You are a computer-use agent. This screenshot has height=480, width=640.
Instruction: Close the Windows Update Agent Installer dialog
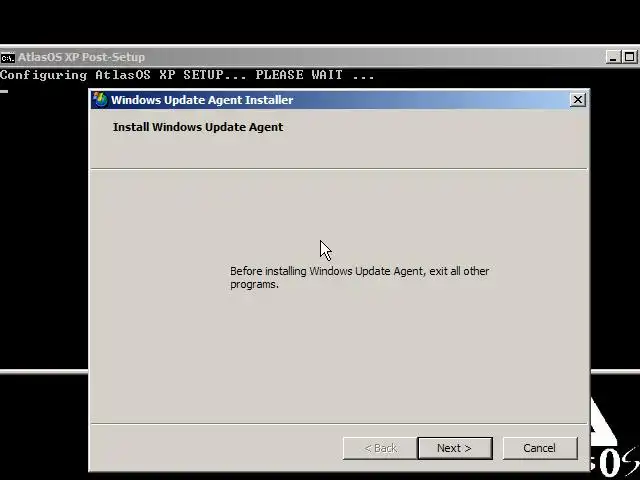578,100
